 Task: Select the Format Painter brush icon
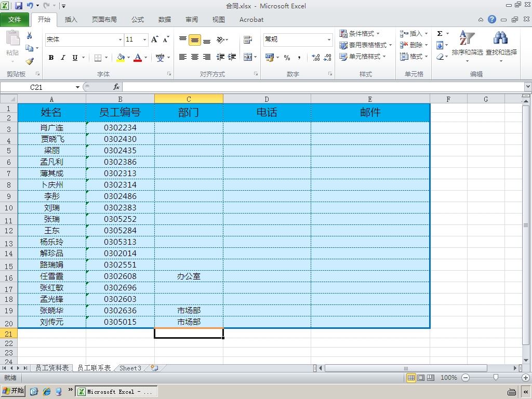coord(30,61)
